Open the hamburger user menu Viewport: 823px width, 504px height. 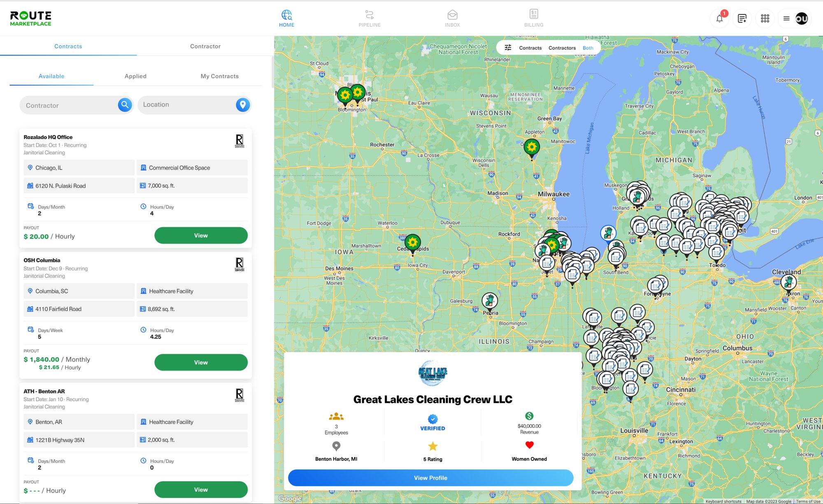coord(786,19)
